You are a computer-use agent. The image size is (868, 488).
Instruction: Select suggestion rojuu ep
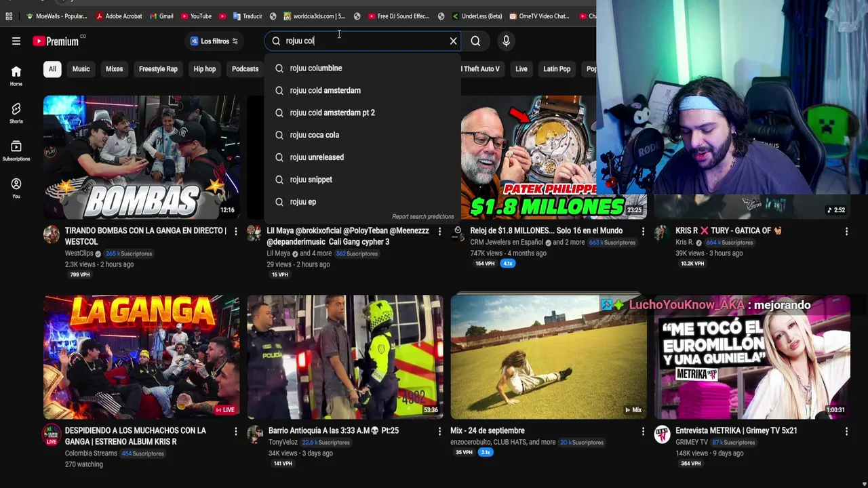(x=363, y=201)
